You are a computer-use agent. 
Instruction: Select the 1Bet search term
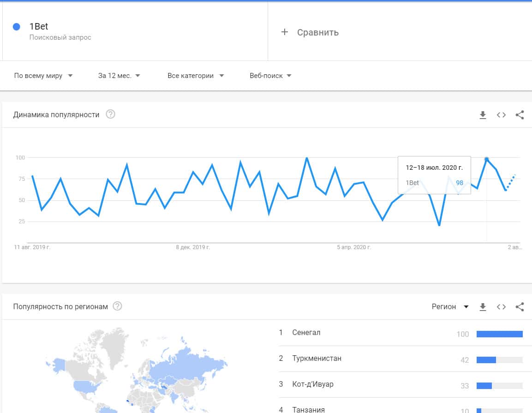coord(39,27)
